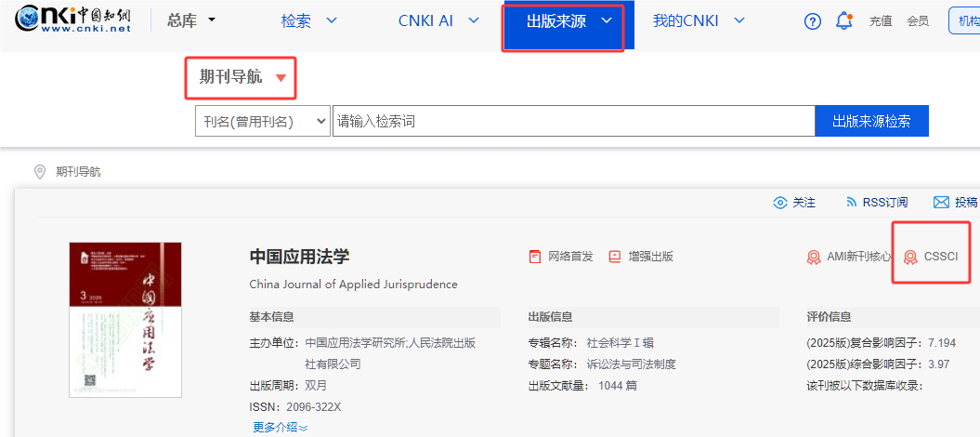The height and width of the screenshot is (437, 980).
Task: Click 专辑名称 社会科学Ⅰ辑 value
Action: point(620,343)
